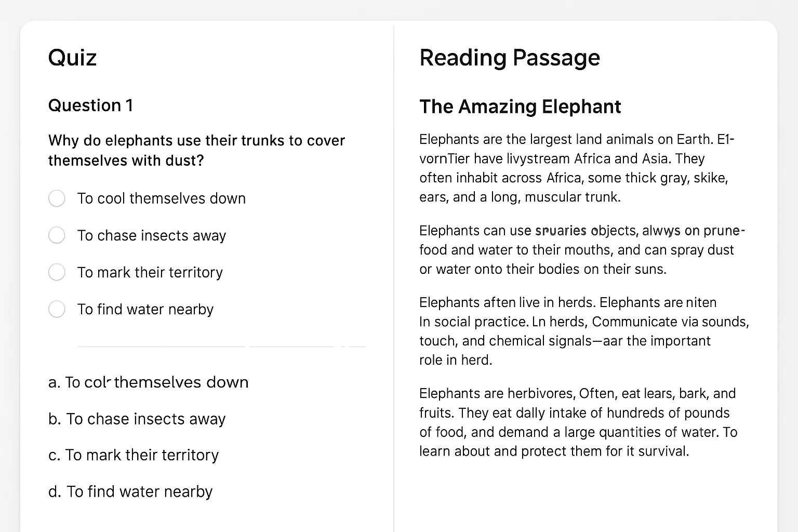Screen dimensions: 798x532
Task: Click paragraph beginning "Elephants can use"
Action: pos(582,250)
